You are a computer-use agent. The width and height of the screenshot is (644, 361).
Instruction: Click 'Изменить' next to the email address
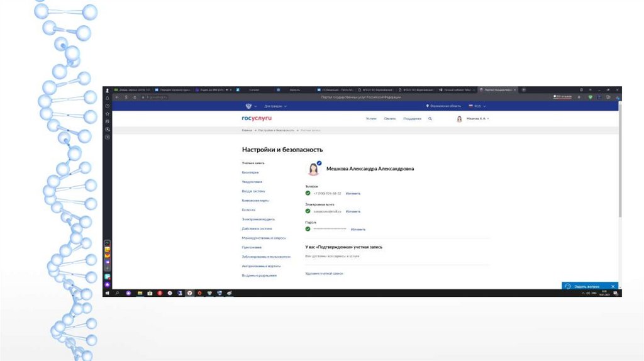click(x=353, y=211)
